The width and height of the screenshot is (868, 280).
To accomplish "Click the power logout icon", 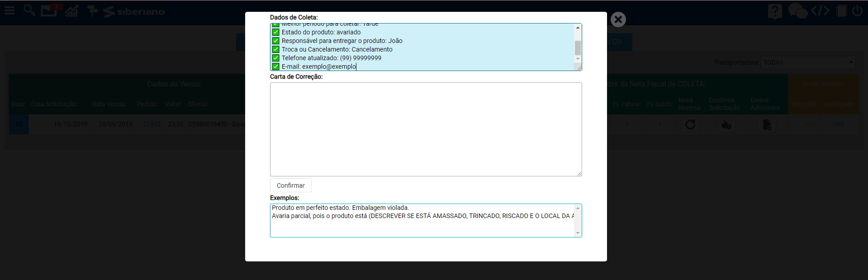I will point(857,11).
